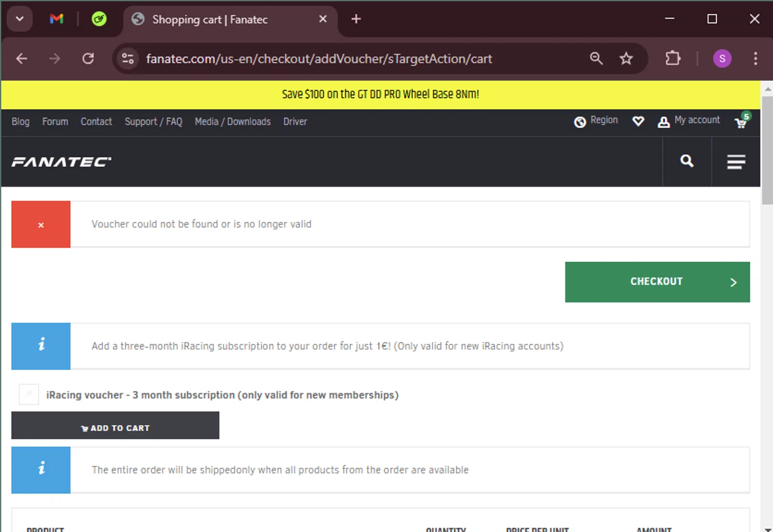773x532 pixels.
Task: Open the browser extensions puzzle icon
Action: [x=673, y=58]
